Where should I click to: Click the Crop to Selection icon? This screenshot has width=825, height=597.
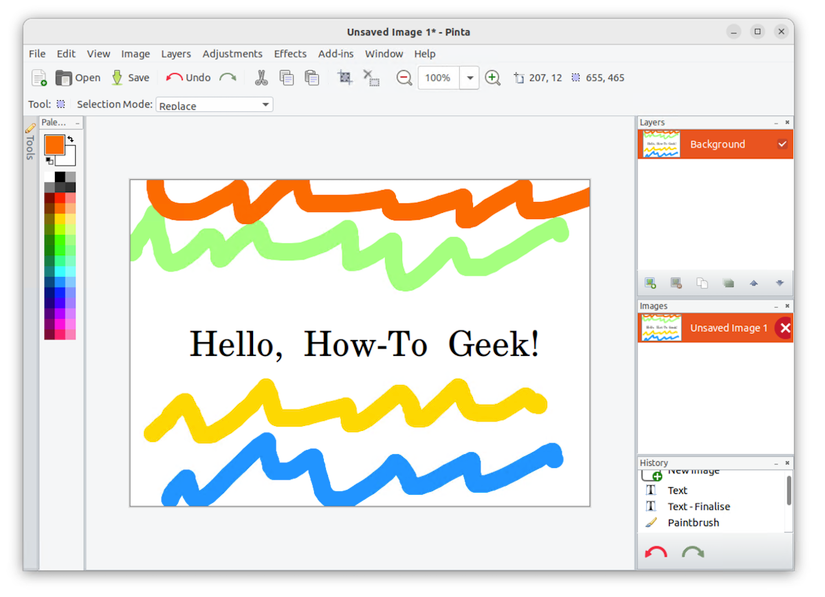coord(345,78)
